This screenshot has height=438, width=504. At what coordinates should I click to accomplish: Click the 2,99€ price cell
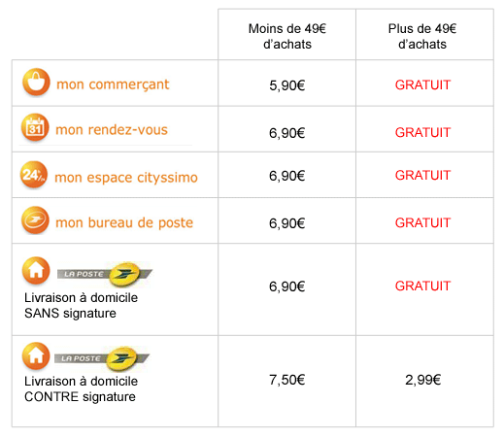tap(423, 380)
